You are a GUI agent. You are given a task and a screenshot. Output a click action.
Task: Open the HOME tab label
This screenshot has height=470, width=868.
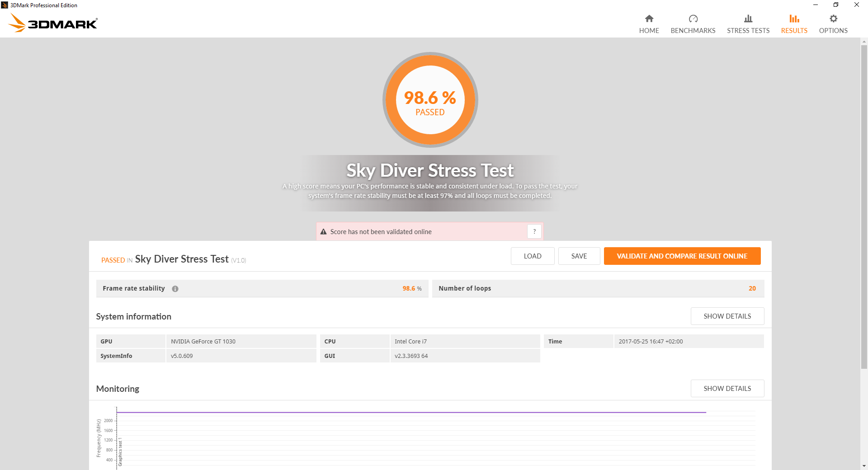(x=649, y=31)
